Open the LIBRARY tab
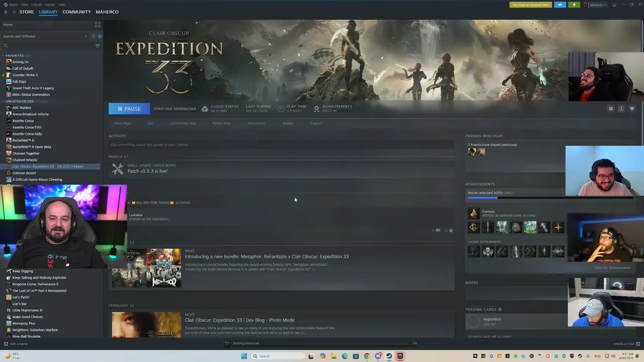 pos(48,12)
